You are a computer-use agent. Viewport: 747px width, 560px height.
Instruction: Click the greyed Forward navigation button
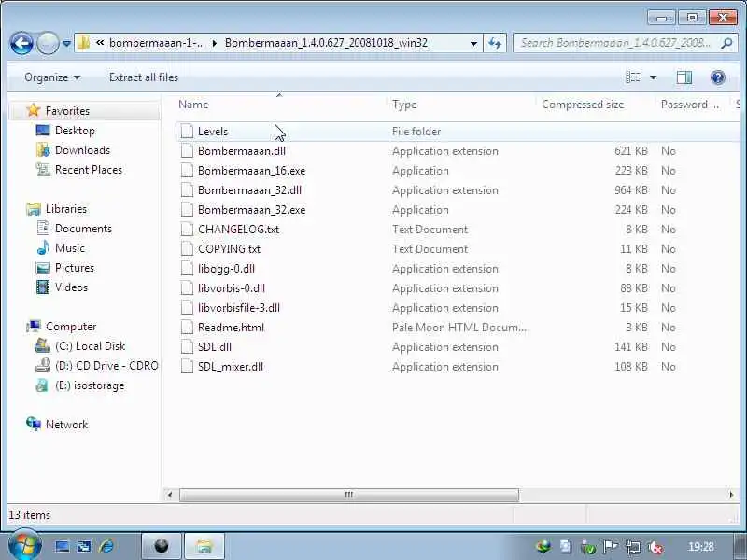tap(48, 44)
